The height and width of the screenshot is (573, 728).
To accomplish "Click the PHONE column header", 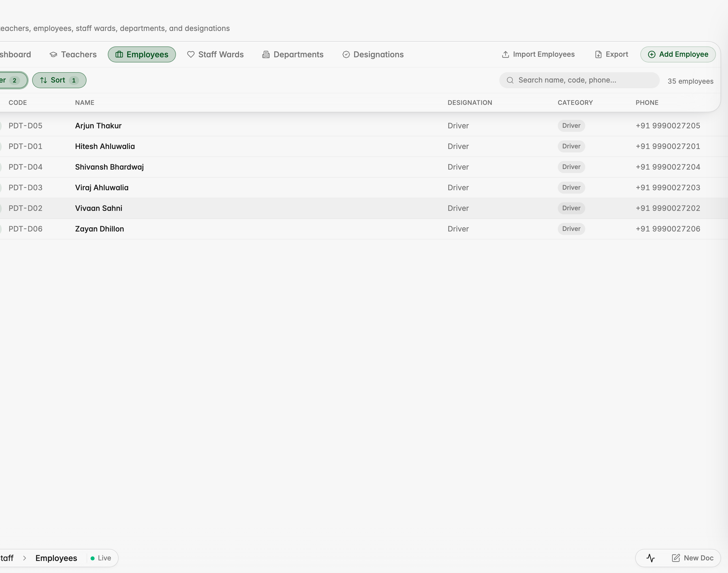I will (647, 103).
